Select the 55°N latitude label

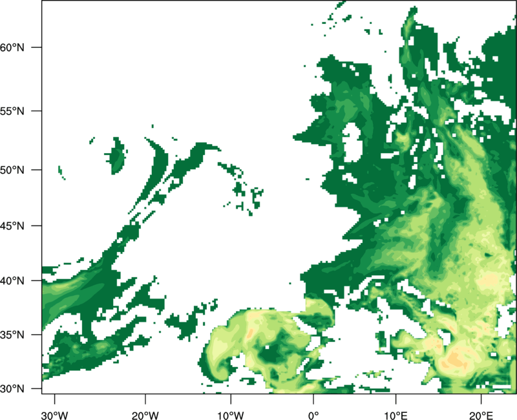pos(12,111)
